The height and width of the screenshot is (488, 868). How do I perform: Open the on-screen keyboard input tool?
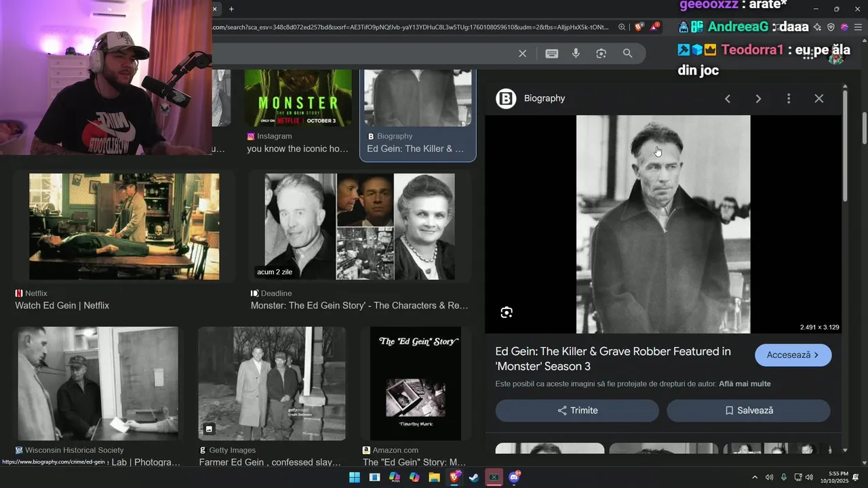[552, 54]
